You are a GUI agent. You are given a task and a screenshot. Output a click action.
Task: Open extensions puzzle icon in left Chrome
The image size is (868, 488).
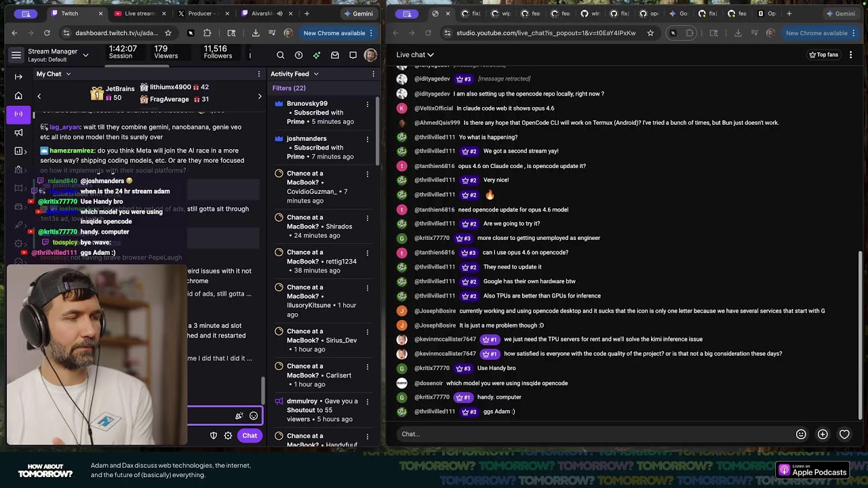(x=208, y=33)
